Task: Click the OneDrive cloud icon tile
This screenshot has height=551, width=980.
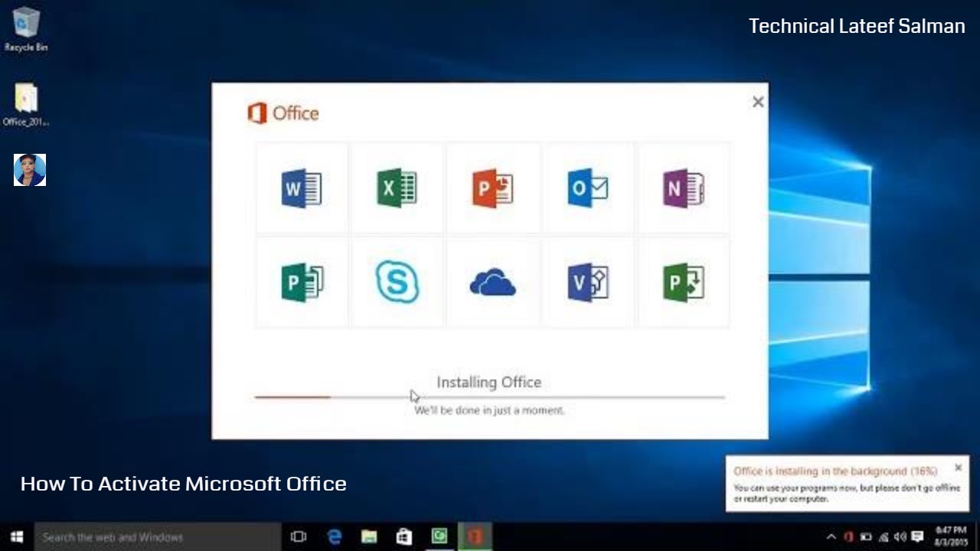Action: click(492, 282)
